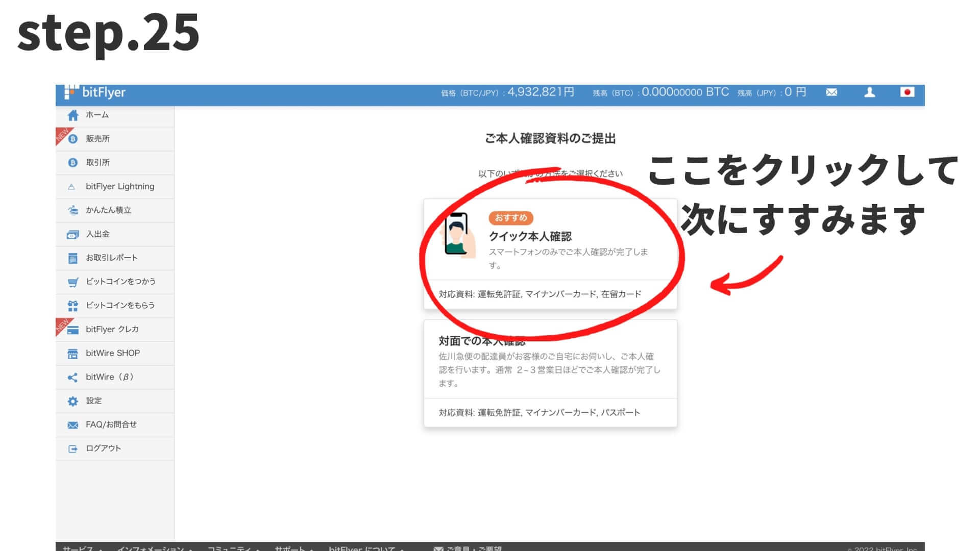This screenshot has width=980, height=551.
Task: Open FAQ/お問合せ from the sidebar
Action: pyautogui.click(x=107, y=424)
